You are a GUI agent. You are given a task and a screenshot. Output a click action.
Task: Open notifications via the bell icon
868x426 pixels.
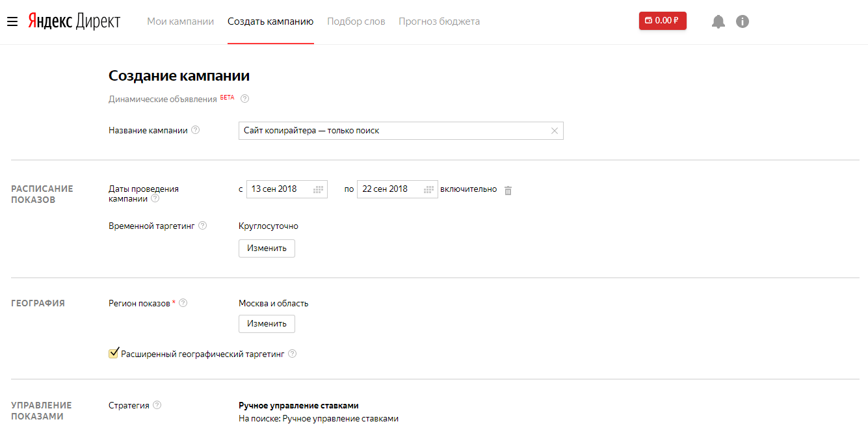pyautogui.click(x=718, y=21)
